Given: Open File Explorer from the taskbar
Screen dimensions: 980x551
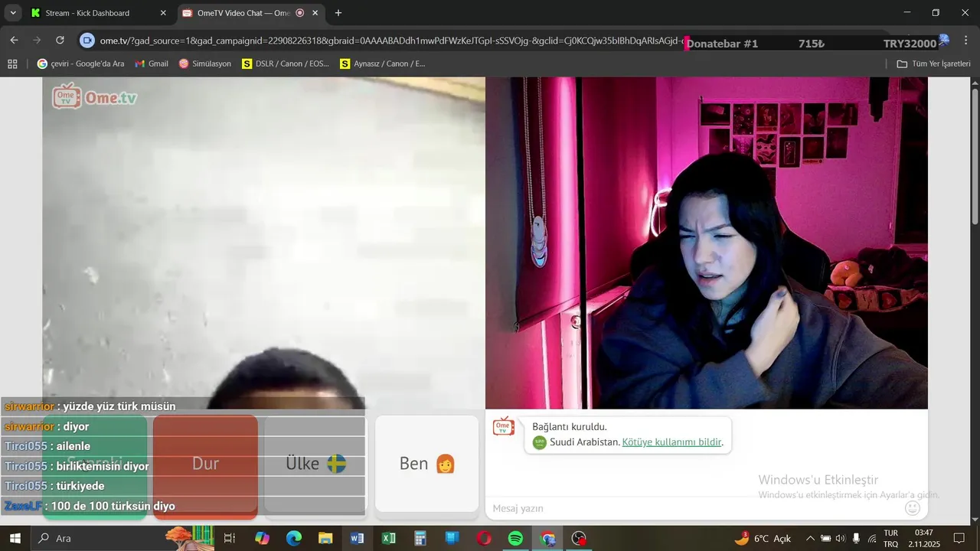Looking at the screenshot, I should tap(325, 538).
